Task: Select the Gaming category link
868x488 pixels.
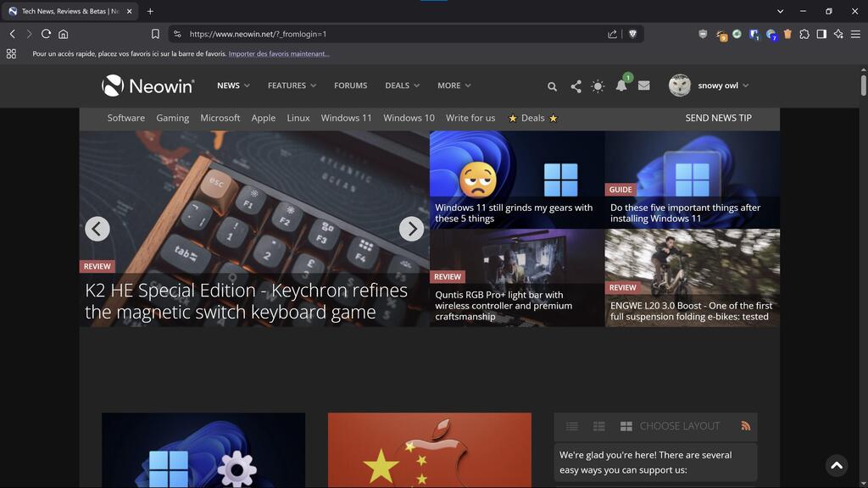Action: point(173,118)
